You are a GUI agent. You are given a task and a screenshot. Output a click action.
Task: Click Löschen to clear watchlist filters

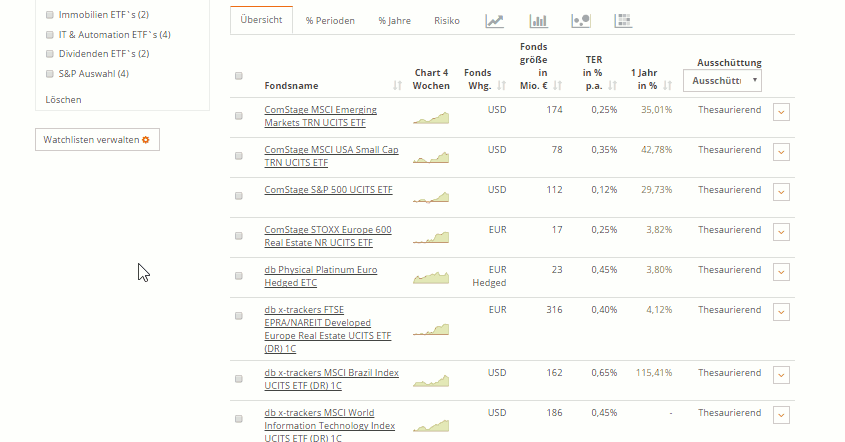64,100
